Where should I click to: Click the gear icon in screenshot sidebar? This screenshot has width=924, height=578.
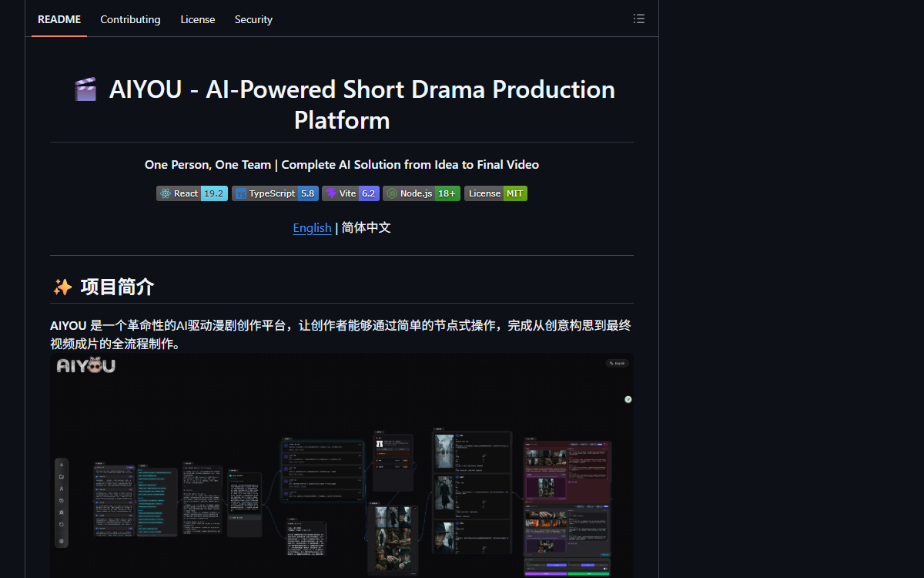pyautogui.click(x=62, y=541)
